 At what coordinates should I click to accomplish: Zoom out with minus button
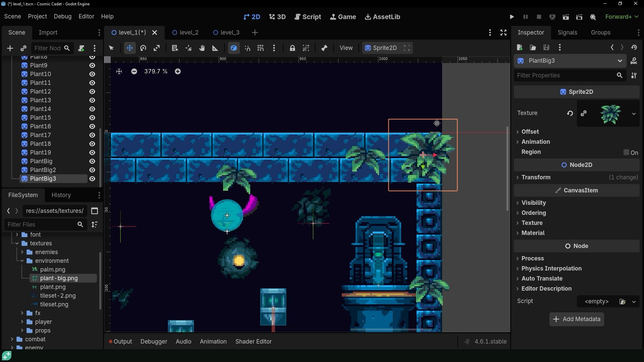(134, 71)
